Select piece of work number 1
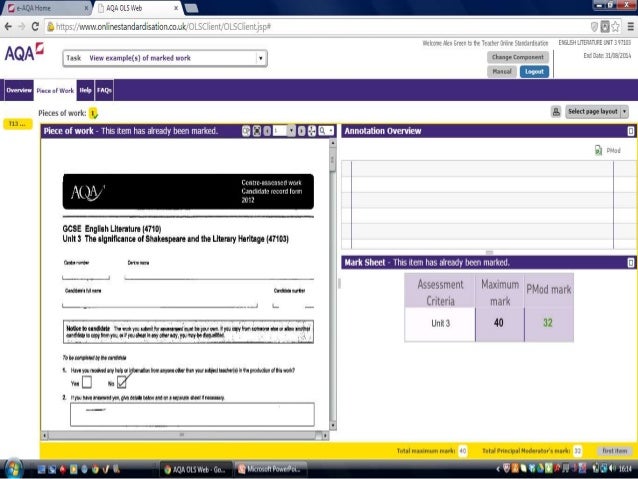This screenshot has height=479, width=638. click(x=93, y=113)
